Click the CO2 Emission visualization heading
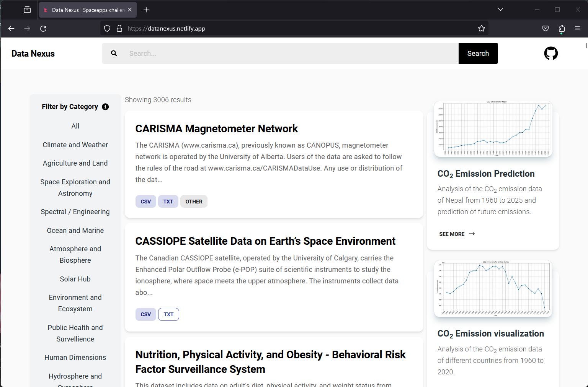The height and width of the screenshot is (387, 588). click(x=490, y=334)
